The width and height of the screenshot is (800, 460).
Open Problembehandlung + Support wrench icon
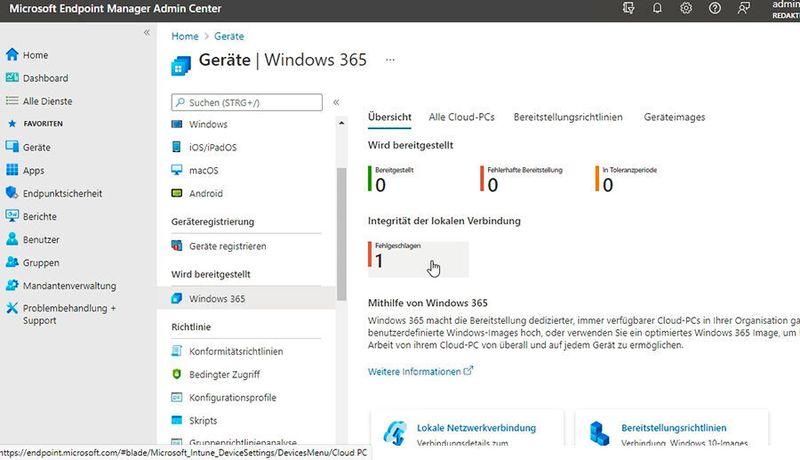(x=12, y=308)
